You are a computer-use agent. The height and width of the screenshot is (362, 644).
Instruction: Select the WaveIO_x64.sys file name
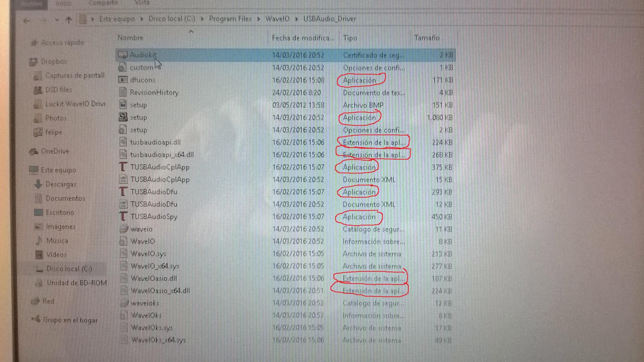155,266
